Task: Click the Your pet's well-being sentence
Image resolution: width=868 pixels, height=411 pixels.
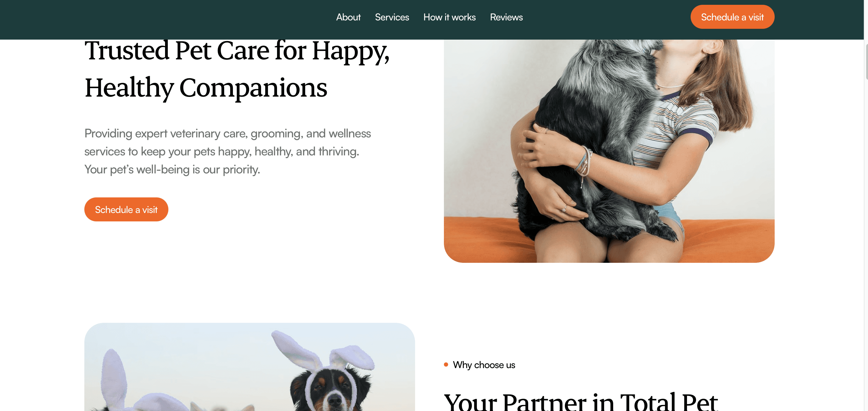Action: pos(172,169)
